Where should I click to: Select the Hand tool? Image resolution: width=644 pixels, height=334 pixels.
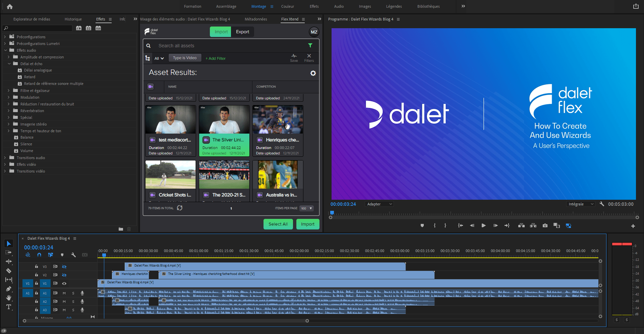click(9, 298)
